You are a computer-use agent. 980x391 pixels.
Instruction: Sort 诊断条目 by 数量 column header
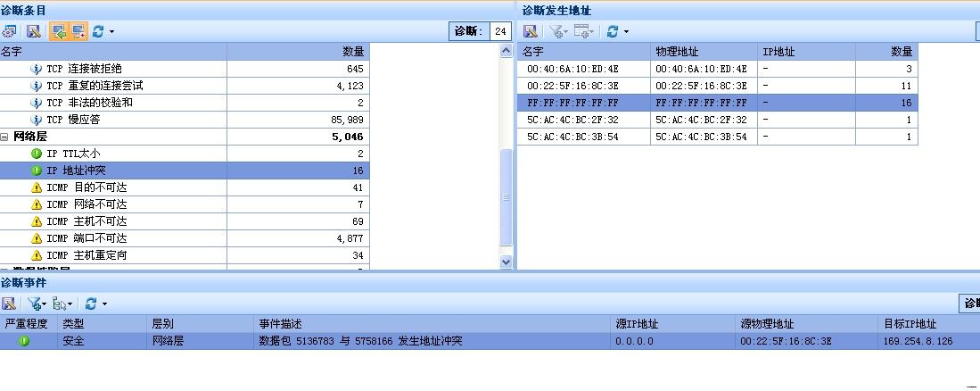coord(298,51)
